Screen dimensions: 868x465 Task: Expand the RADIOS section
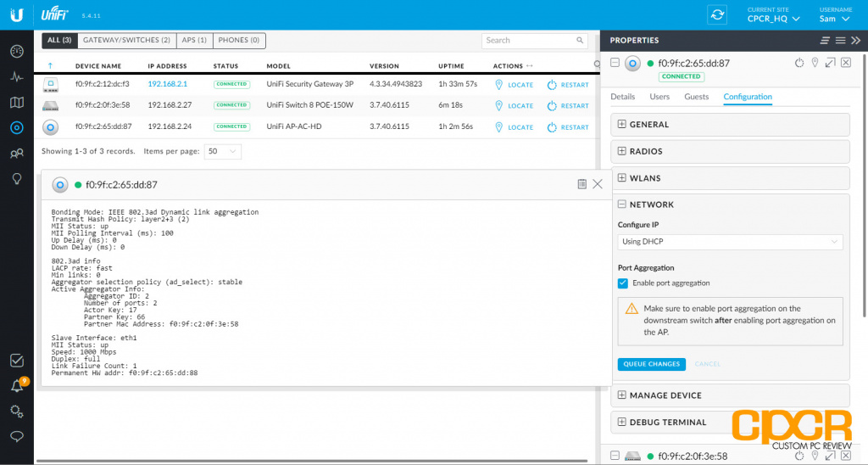622,151
